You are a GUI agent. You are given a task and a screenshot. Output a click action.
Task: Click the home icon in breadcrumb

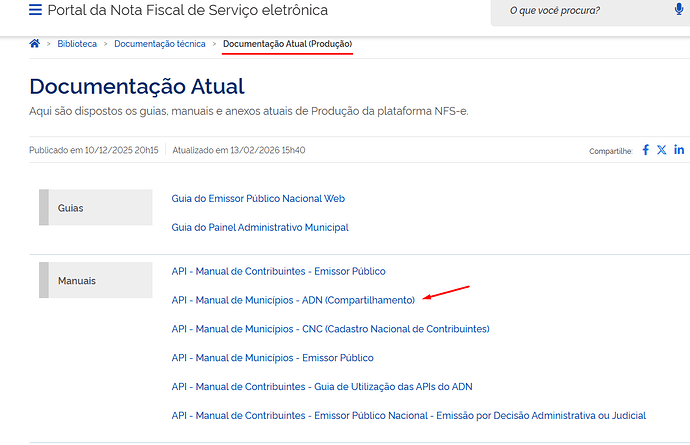click(x=35, y=44)
